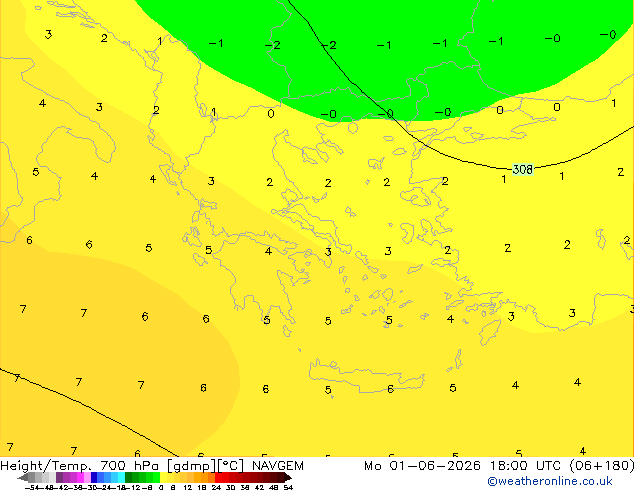The image size is (634, 490).
Task: Click the NAVGEM model name
Action: tap(278, 466)
